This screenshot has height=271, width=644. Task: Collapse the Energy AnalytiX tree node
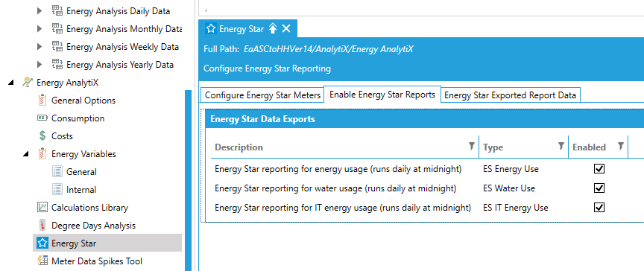click(11, 83)
